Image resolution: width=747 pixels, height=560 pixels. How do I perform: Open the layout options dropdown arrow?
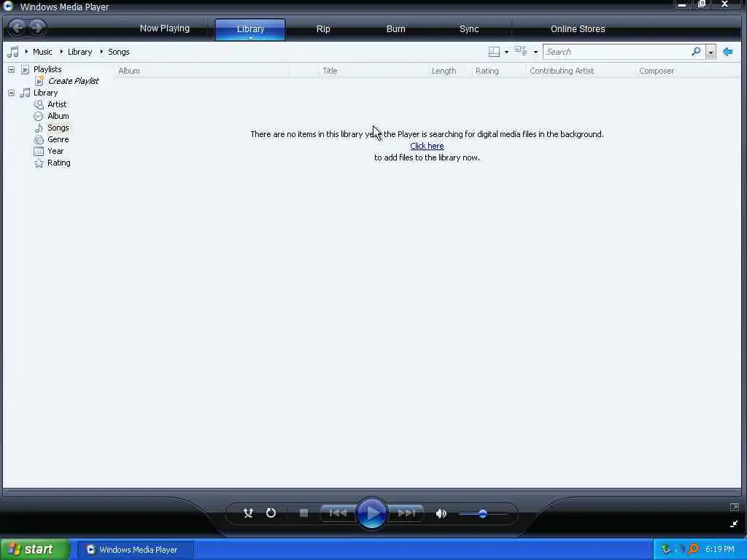(x=506, y=52)
